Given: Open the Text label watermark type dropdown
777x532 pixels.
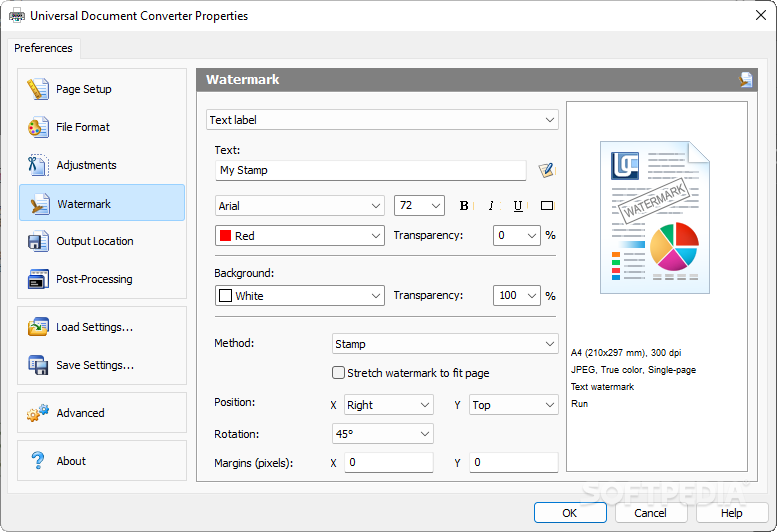Looking at the screenshot, I should click(382, 120).
